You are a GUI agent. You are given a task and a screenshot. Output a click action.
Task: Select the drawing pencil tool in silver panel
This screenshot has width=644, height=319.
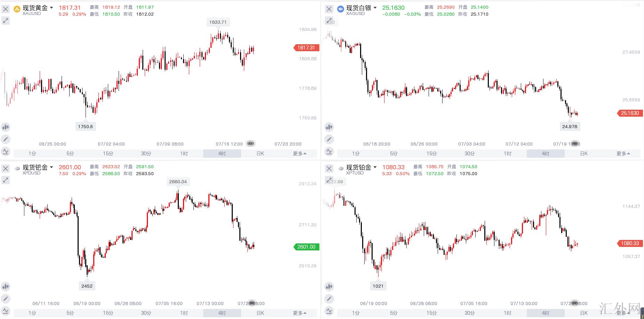tap(329, 139)
